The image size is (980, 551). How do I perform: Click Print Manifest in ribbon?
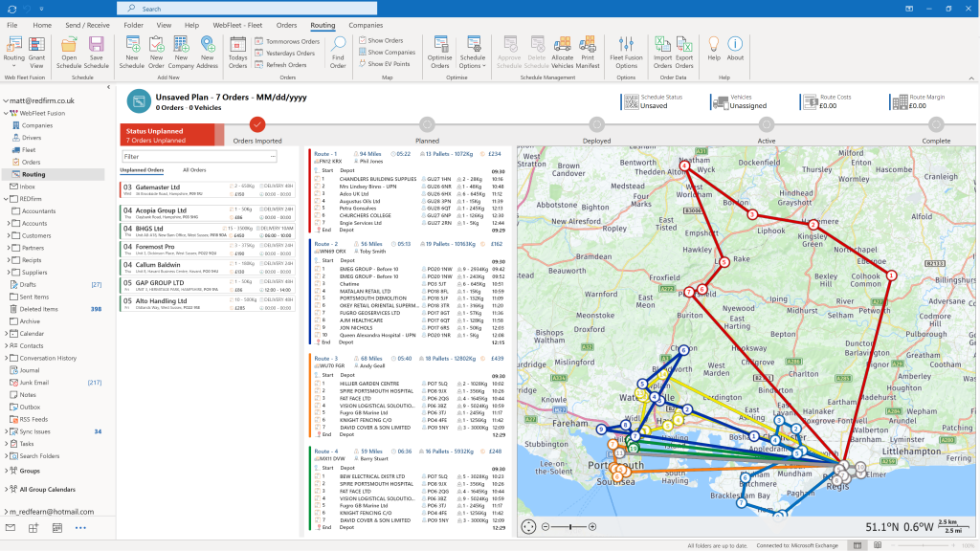(588, 44)
